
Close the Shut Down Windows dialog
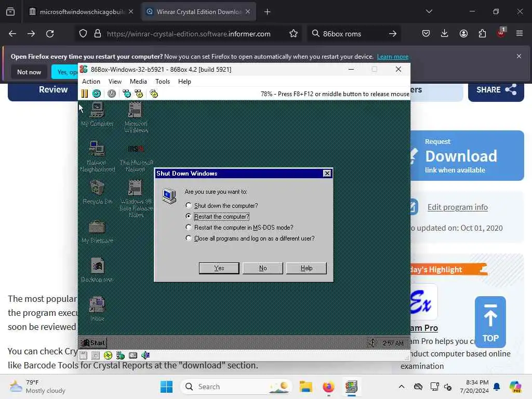[327, 174]
